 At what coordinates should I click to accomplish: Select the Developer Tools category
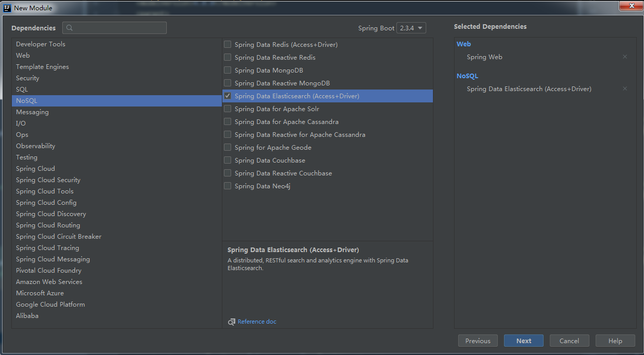[116, 44]
